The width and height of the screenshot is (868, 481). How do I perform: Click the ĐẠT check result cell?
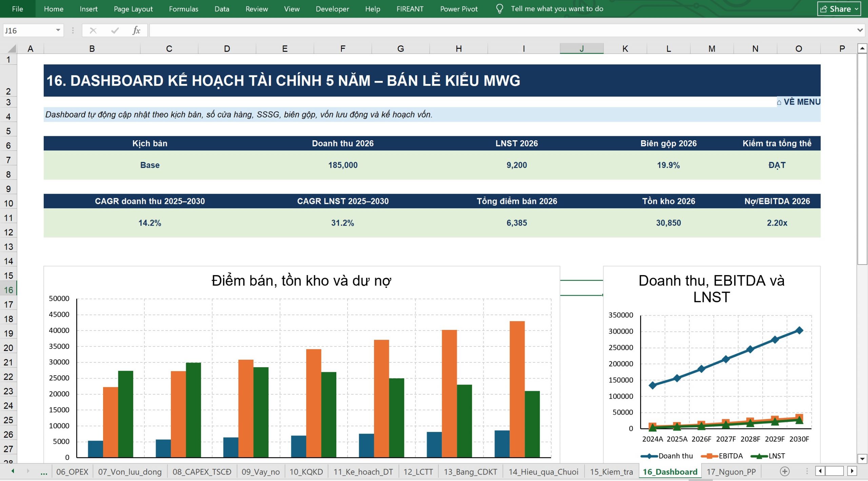tap(777, 165)
